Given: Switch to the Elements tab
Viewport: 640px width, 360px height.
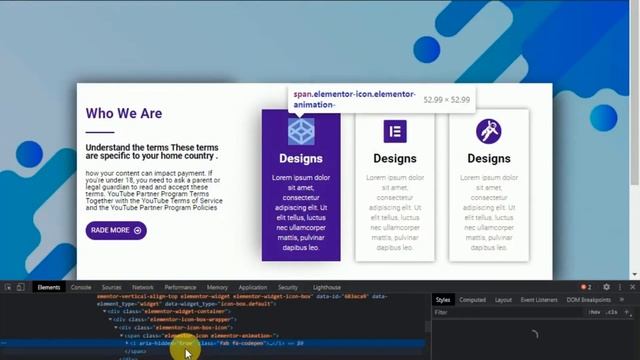Looking at the screenshot, I should pos(49,287).
